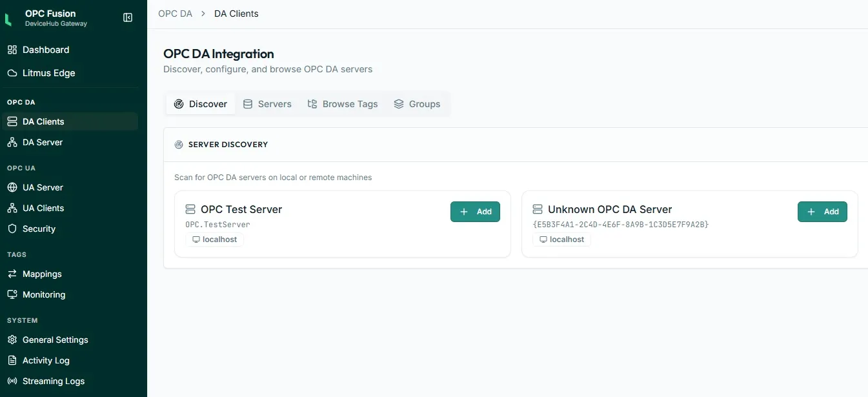Screen dimensions: 868x397
Task: Open General Settings in sidebar
Action: click(70, 340)
